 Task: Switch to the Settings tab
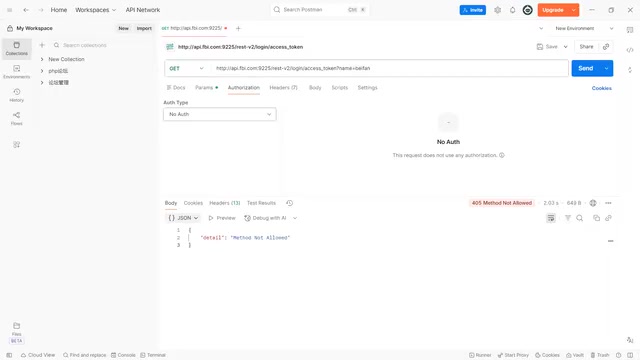367,87
